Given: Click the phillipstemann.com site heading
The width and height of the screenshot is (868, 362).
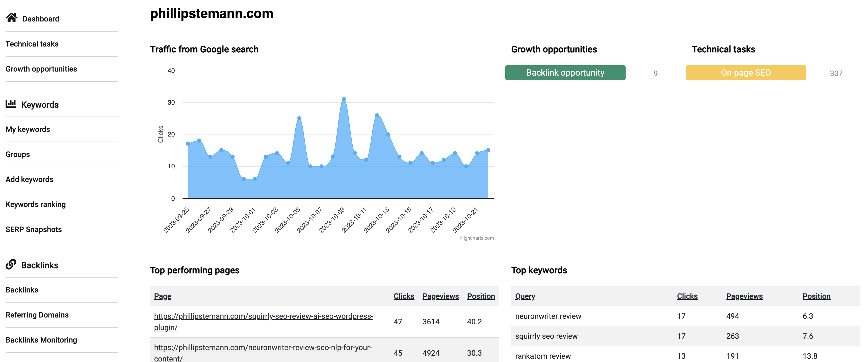Looking at the screenshot, I should pyautogui.click(x=212, y=13).
